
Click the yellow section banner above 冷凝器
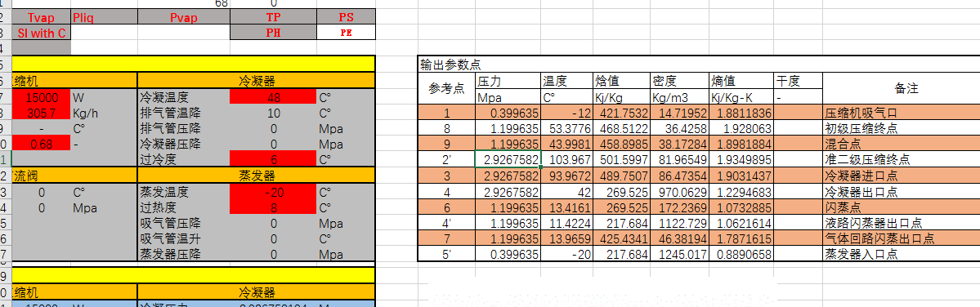coord(194,64)
